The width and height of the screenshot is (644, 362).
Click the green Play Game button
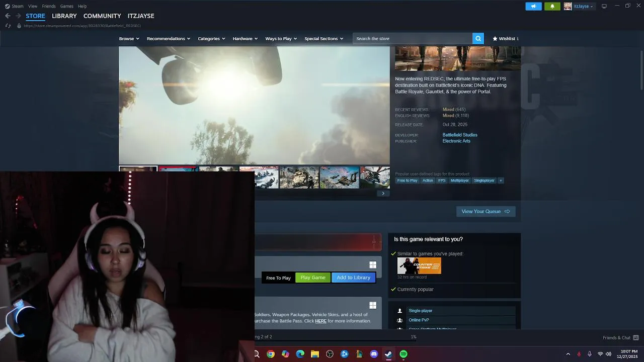(x=313, y=278)
